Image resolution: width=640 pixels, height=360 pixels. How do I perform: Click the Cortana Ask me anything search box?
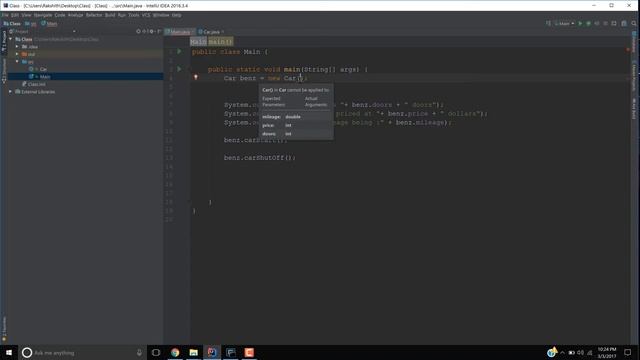(x=82, y=352)
